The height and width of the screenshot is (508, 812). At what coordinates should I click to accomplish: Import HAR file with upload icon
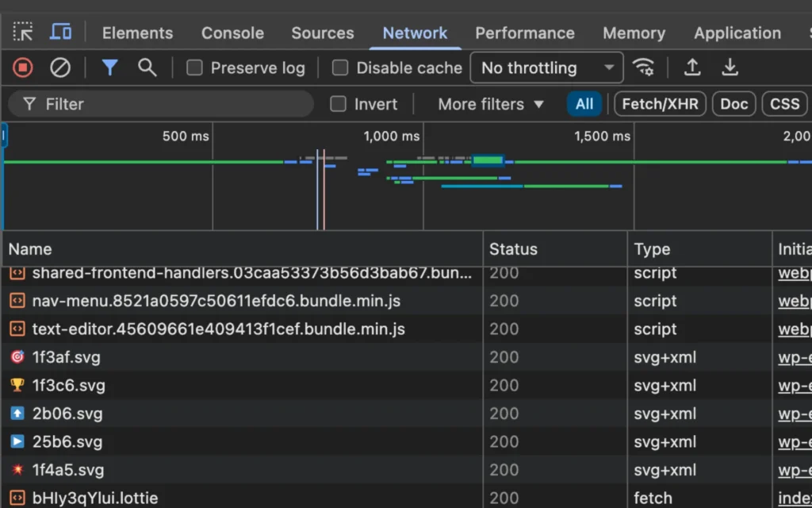tap(692, 68)
